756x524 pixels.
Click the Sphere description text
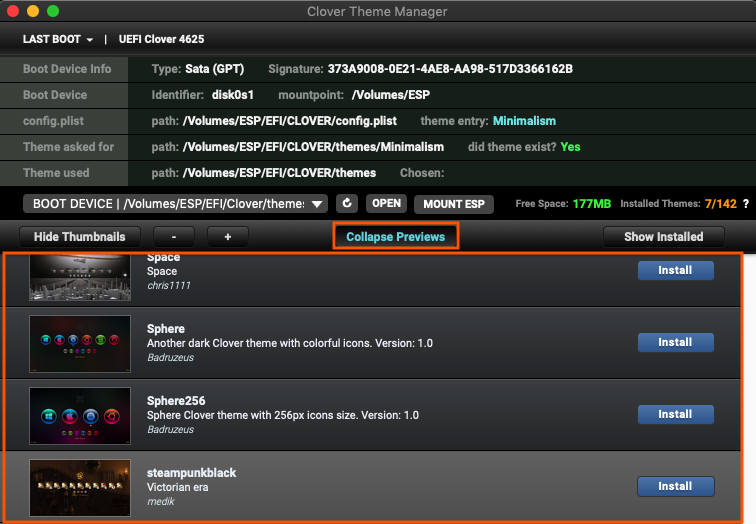coord(290,343)
